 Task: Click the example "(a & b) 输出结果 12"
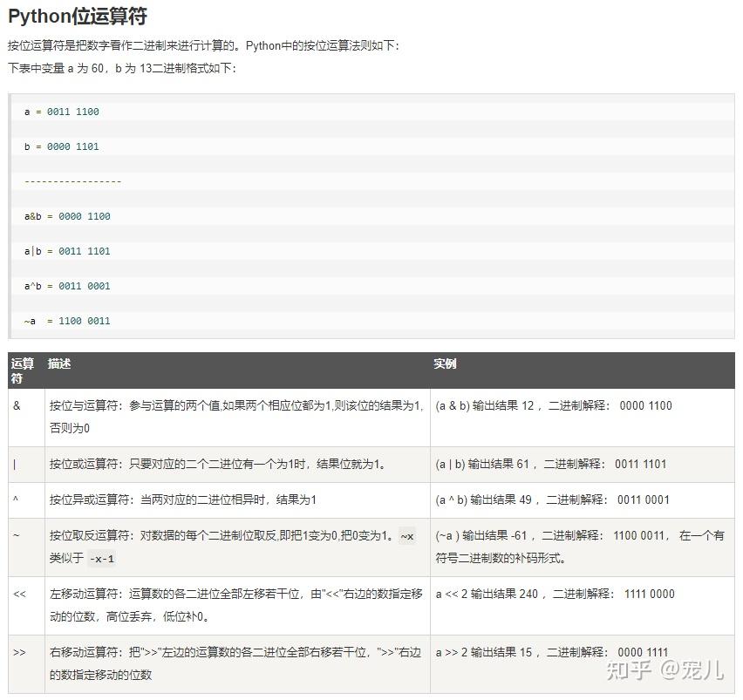583,418
